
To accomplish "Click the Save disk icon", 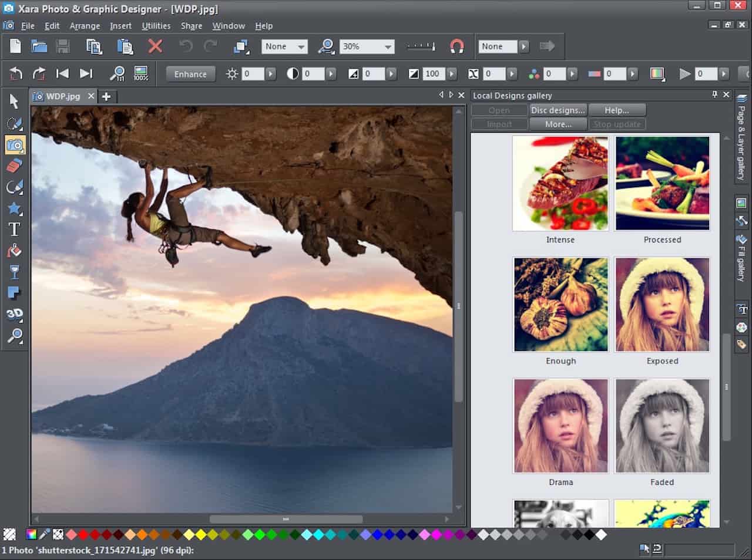I will pos(63,46).
